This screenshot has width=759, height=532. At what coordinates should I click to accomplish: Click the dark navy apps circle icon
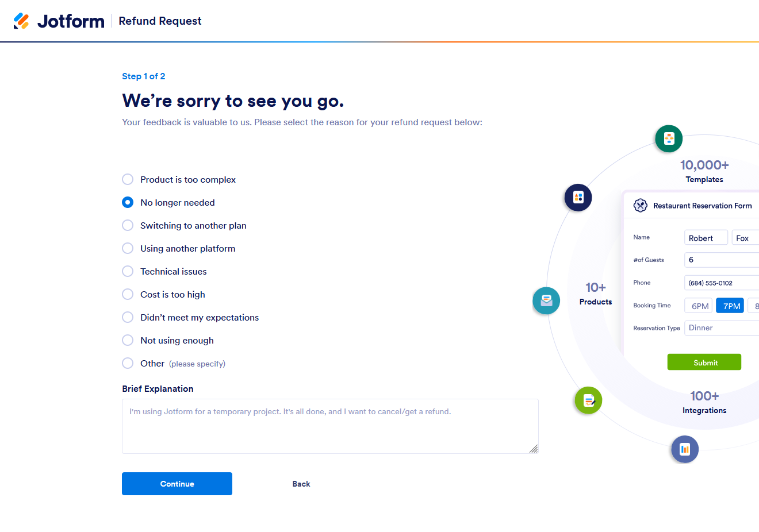coord(578,198)
